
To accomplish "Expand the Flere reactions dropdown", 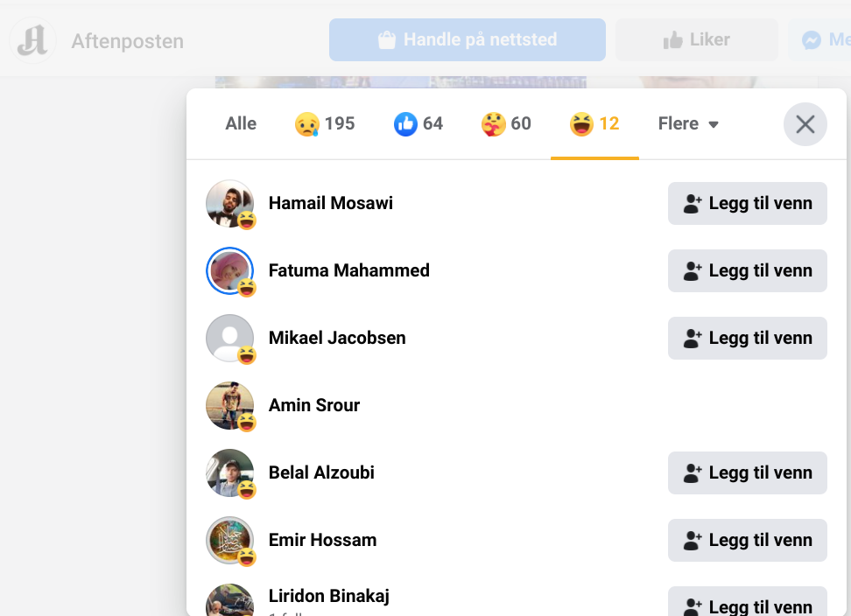I will coord(688,124).
